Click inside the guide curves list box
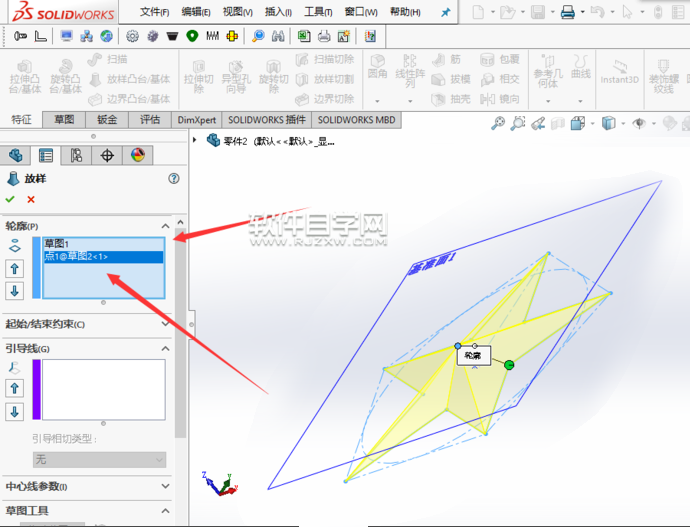690x527 pixels. [103, 390]
